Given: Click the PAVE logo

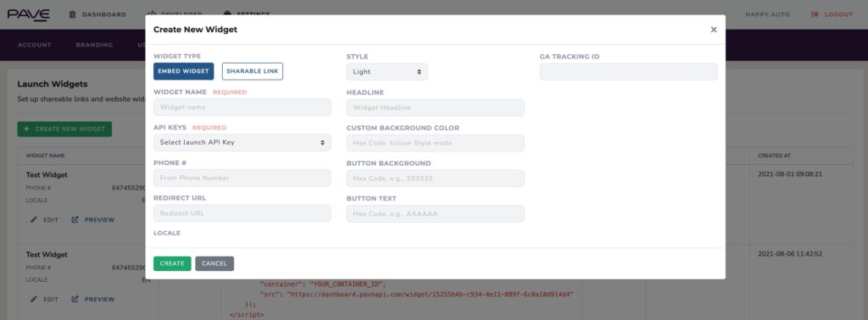Looking at the screenshot, I should click(x=29, y=15).
